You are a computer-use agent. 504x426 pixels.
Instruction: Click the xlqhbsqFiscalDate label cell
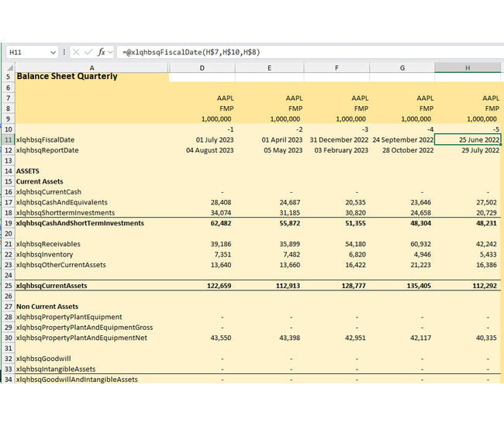92,140
